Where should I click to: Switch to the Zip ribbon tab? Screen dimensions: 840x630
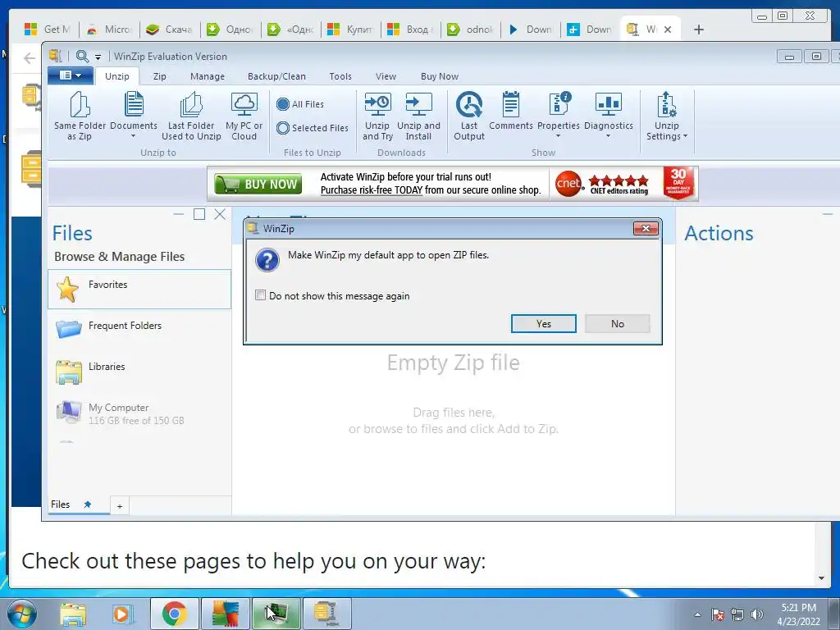(160, 76)
